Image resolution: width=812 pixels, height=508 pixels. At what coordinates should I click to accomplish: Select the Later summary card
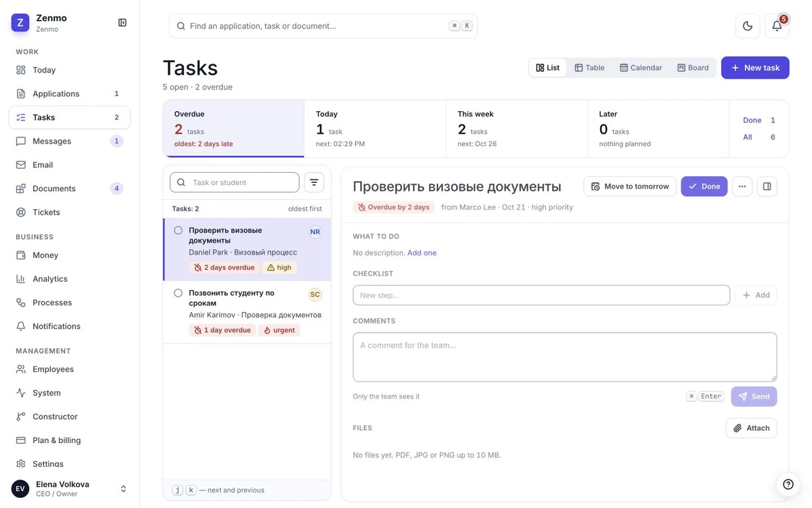coord(658,129)
